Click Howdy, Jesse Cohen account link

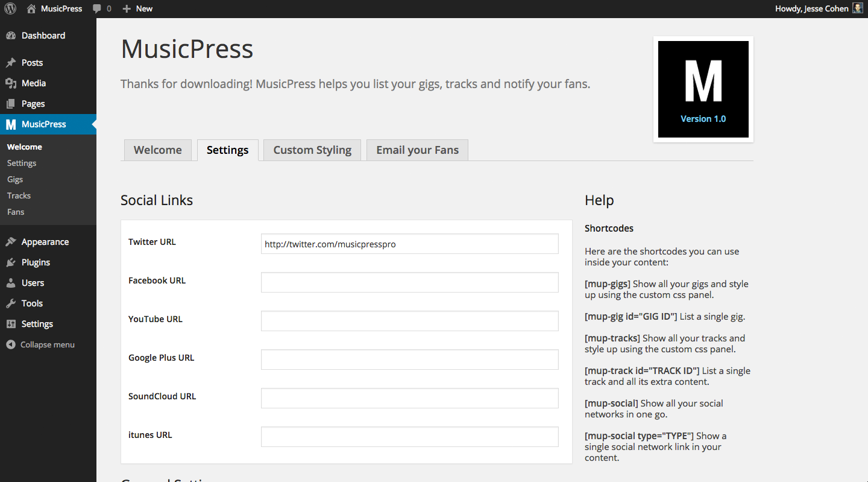811,8
